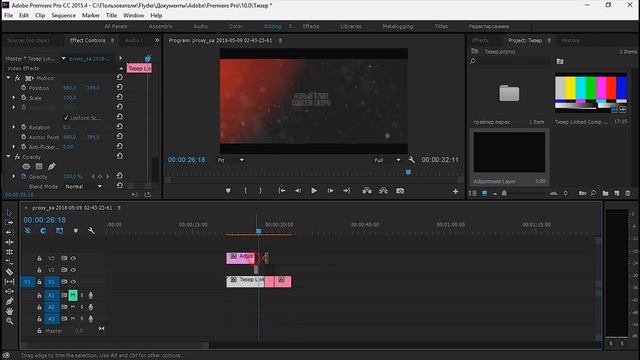Switch to Effect Controls tab
The image size is (640, 360).
coord(87,40)
